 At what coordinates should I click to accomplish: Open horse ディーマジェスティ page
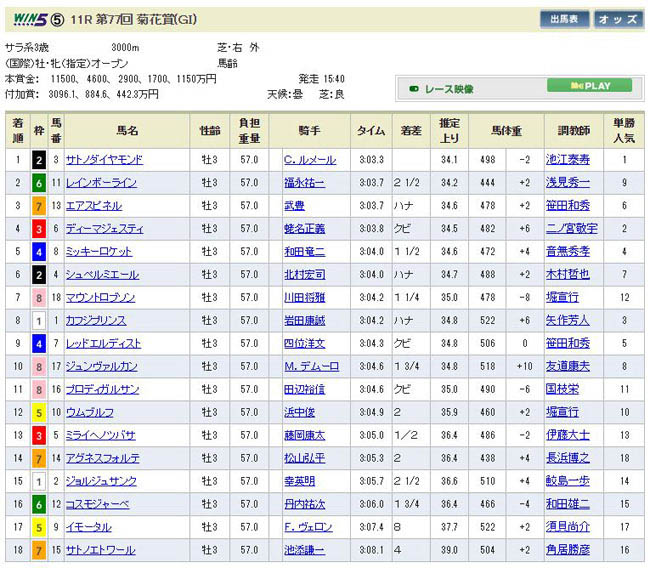[x=104, y=229]
